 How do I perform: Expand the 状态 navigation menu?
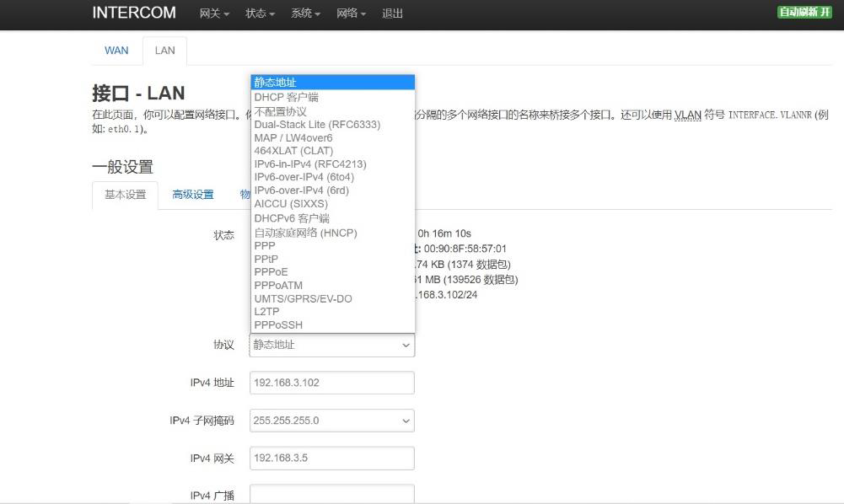(260, 13)
